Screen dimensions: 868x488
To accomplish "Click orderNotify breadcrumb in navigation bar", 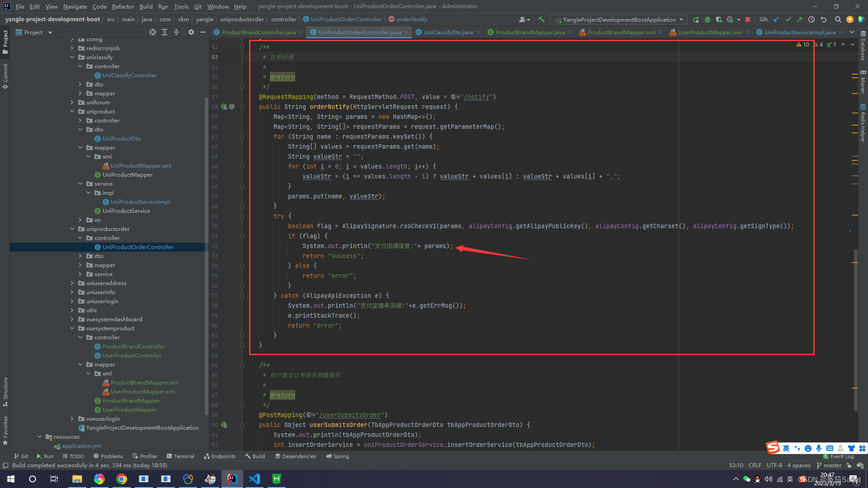I will point(411,19).
